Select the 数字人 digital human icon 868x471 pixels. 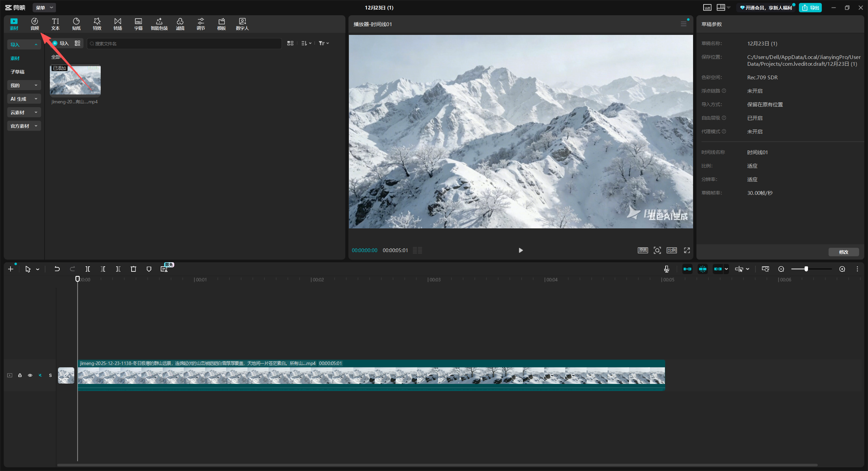tap(242, 24)
